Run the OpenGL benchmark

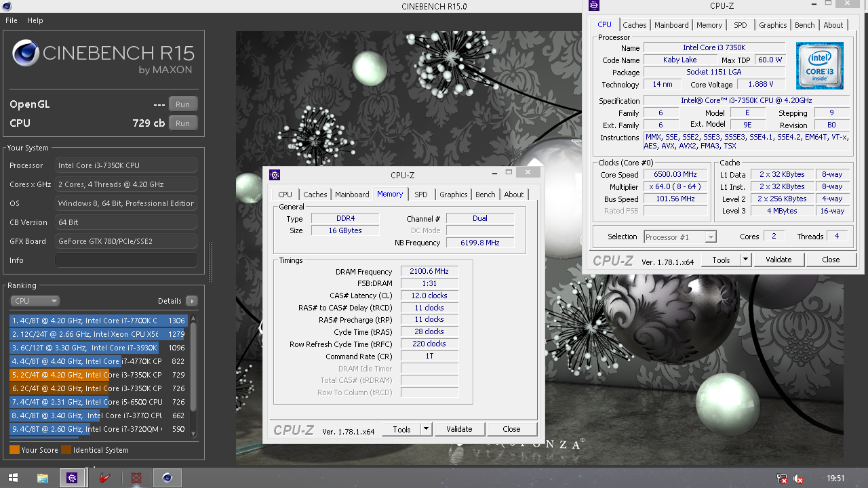pos(183,104)
